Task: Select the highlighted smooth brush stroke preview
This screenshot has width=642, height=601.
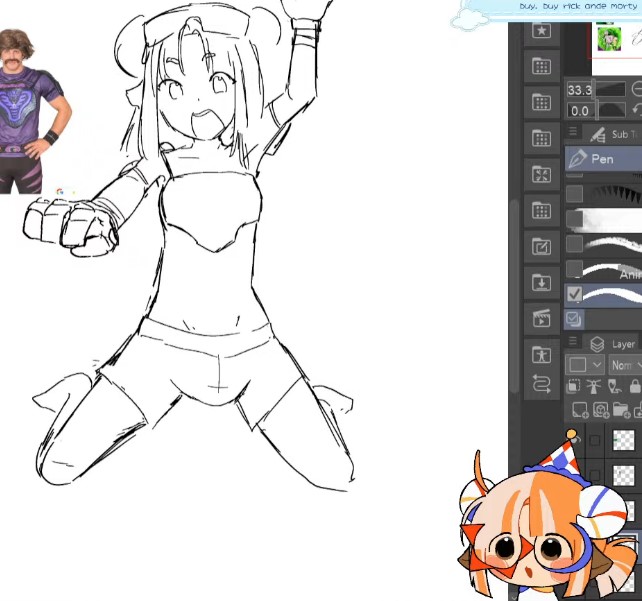Action: tap(613, 294)
